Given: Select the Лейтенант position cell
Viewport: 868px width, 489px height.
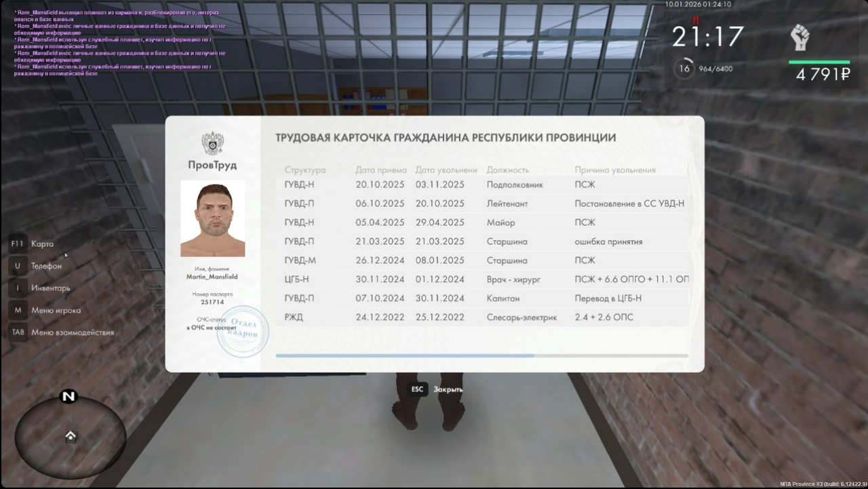Looking at the screenshot, I should (x=507, y=203).
